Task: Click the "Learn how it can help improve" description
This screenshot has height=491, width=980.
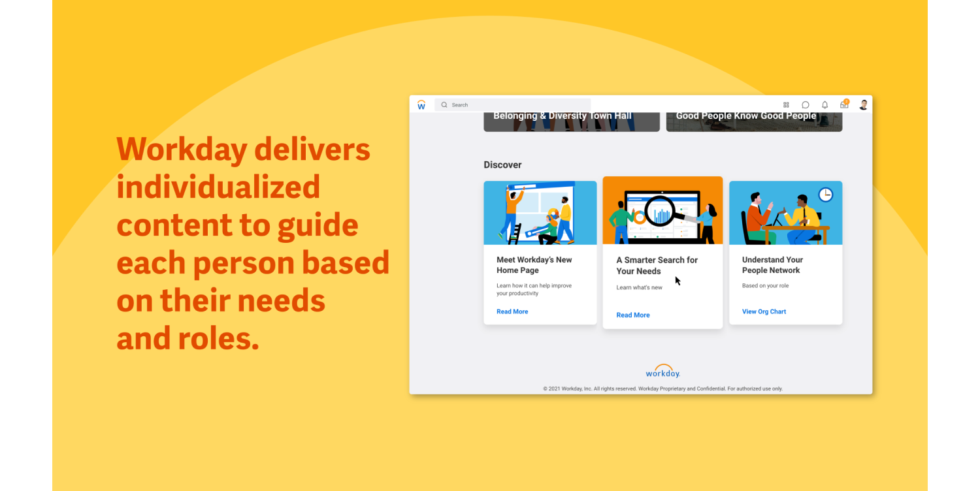Action: (534, 290)
